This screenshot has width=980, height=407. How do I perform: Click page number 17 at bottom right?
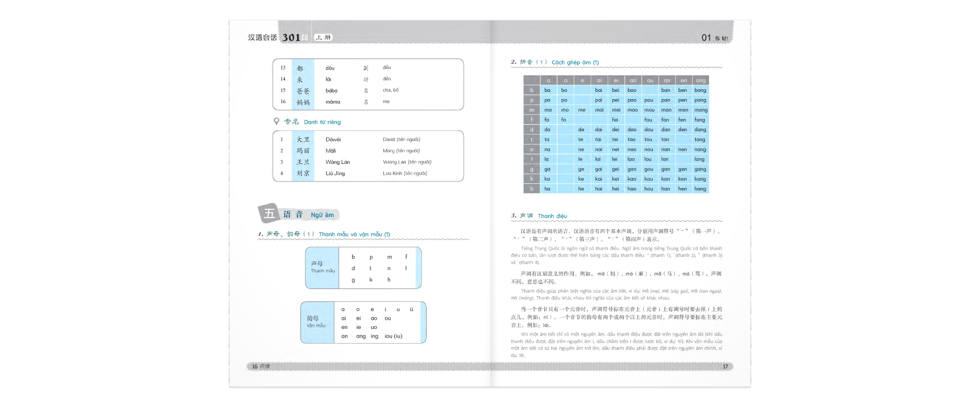coord(725,367)
